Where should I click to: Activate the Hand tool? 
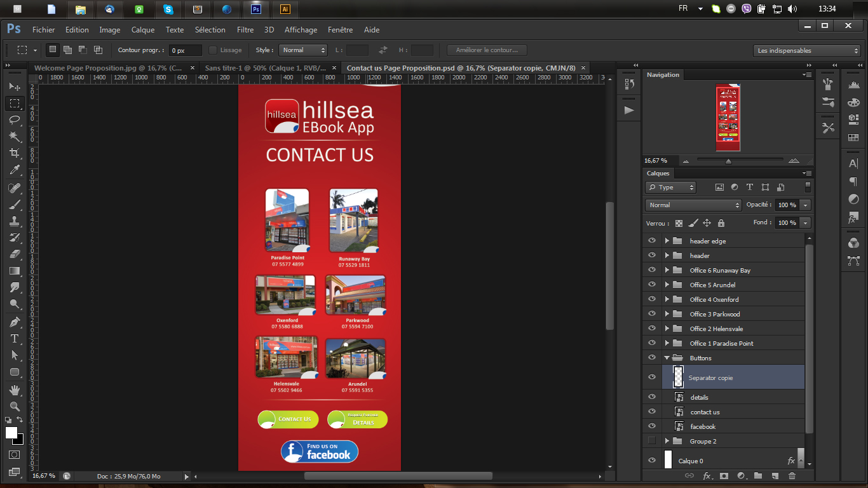pos(15,390)
